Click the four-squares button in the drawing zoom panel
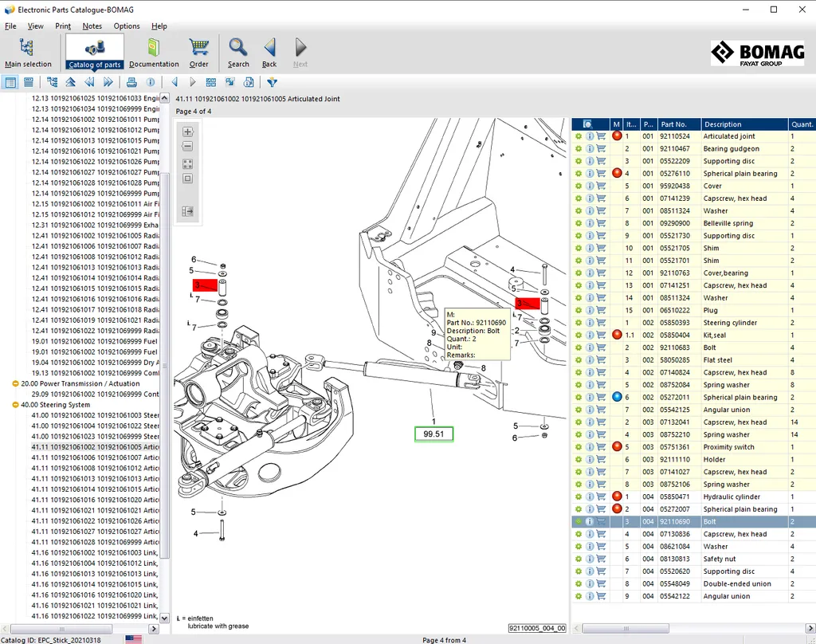816x644 pixels. coord(188,164)
